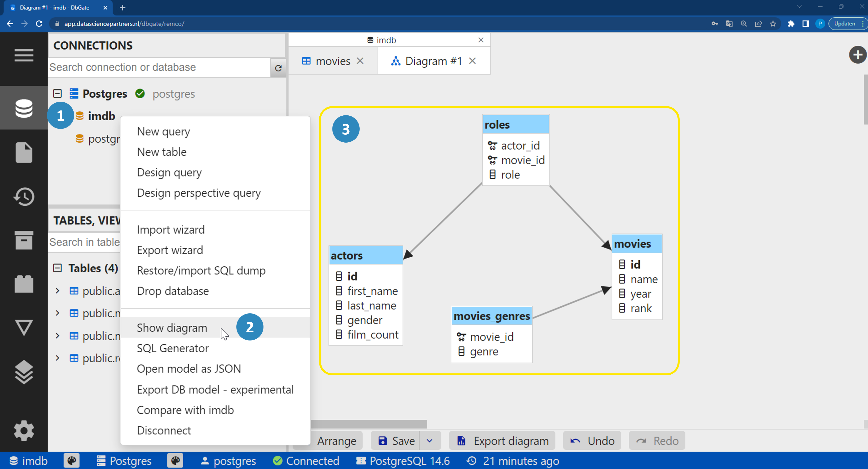The width and height of the screenshot is (868, 469).
Task: Focus the Search connection or database field
Action: point(159,67)
